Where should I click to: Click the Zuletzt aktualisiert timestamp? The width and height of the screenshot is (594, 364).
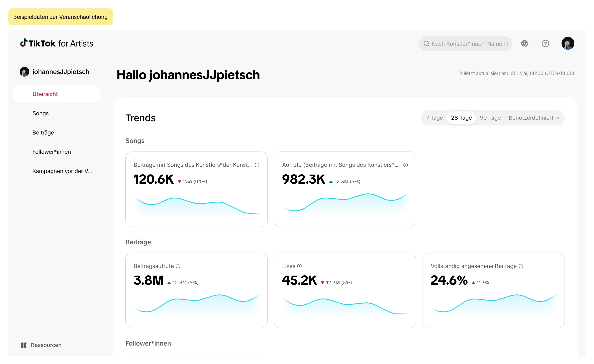pos(517,73)
